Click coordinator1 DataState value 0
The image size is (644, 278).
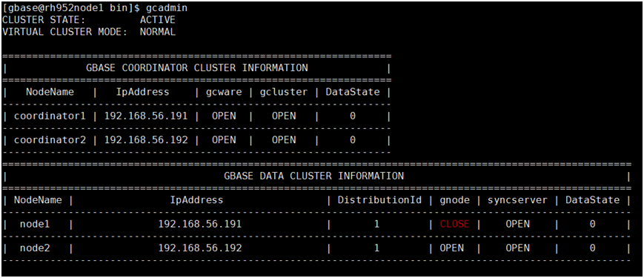353,116
